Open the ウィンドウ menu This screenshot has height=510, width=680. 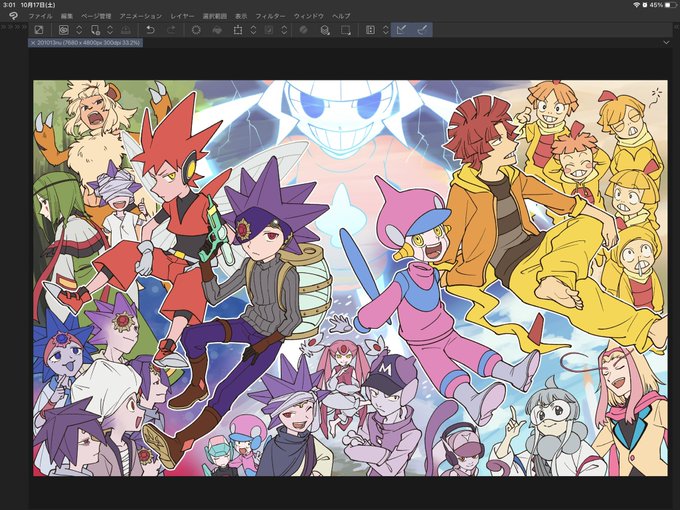(309, 16)
